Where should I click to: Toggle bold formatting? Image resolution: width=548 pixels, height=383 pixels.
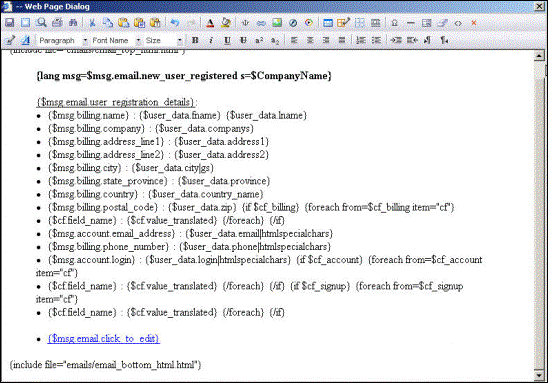click(x=195, y=41)
